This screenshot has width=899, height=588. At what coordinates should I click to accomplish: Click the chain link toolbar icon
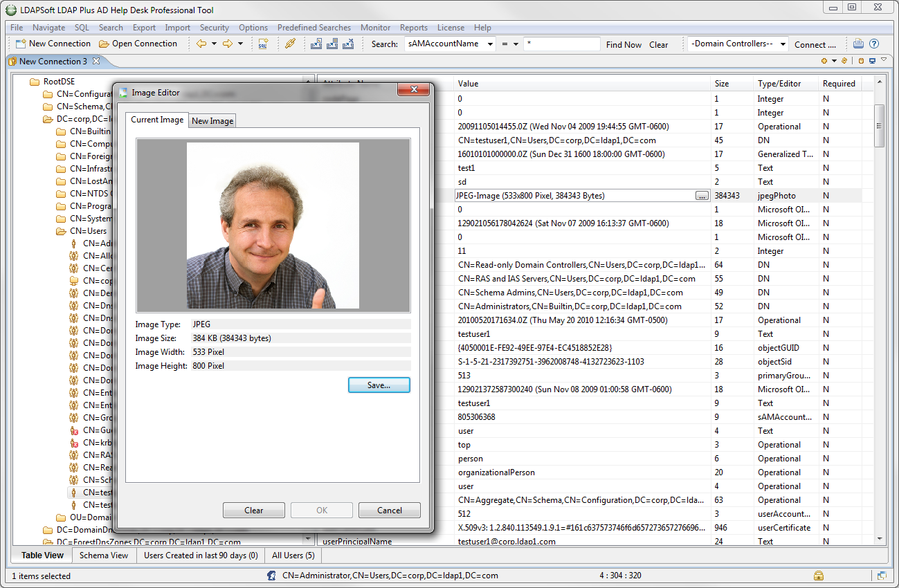290,44
